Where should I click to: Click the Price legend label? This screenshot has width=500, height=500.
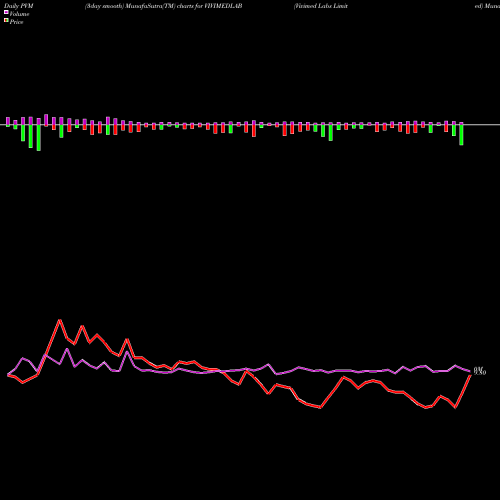16,22
